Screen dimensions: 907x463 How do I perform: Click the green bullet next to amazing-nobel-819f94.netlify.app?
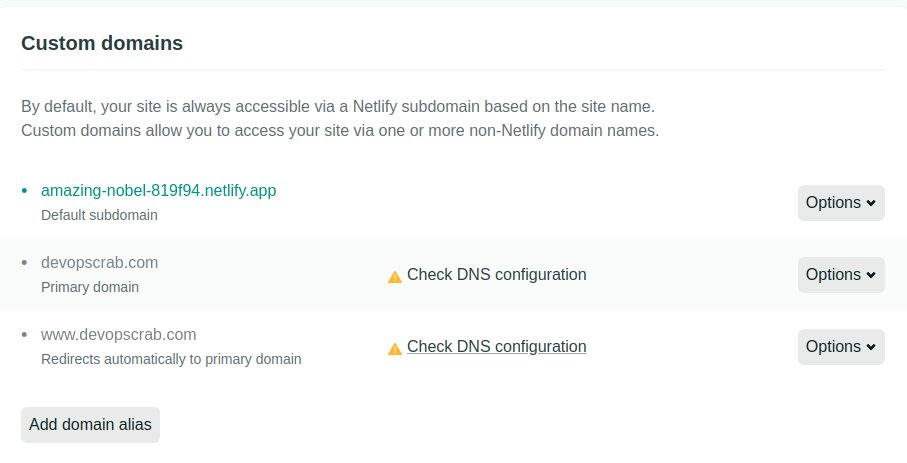24,190
